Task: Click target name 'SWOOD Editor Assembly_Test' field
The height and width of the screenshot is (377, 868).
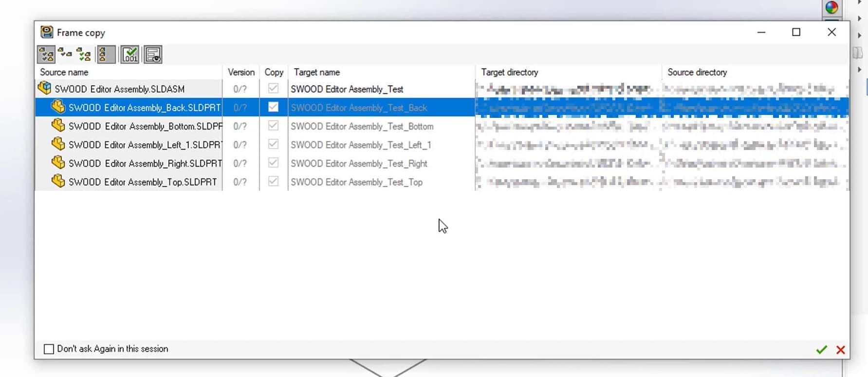Action: (x=347, y=89)
